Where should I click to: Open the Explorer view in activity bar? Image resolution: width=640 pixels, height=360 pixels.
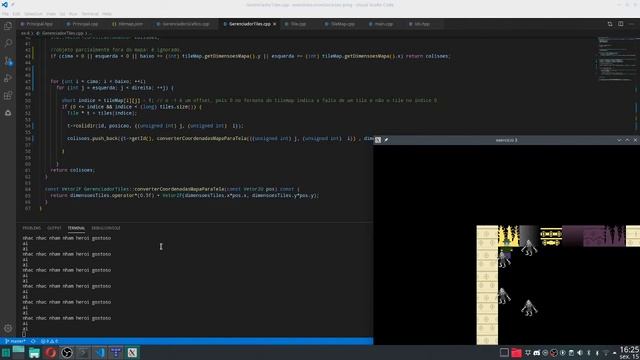pos(8,27)
